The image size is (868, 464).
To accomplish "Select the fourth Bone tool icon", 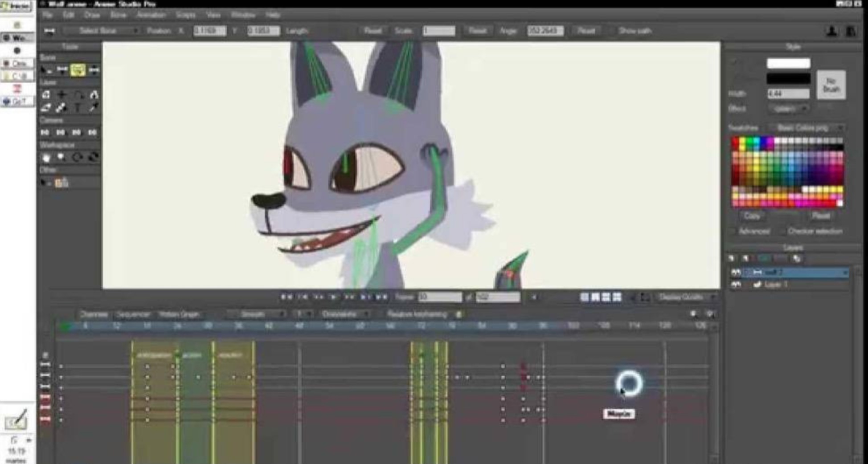I will click(94, 70).
